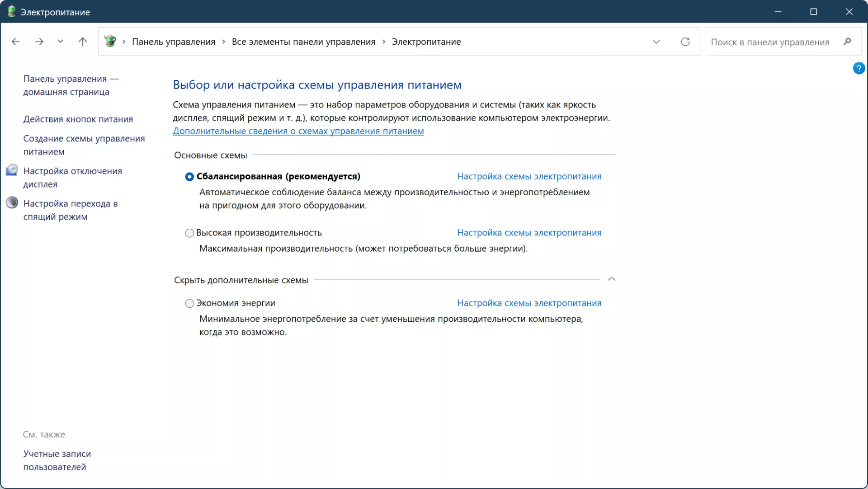Click the forward navigation arrow
The height and width of the screenshot is (489, 868).
39,42
